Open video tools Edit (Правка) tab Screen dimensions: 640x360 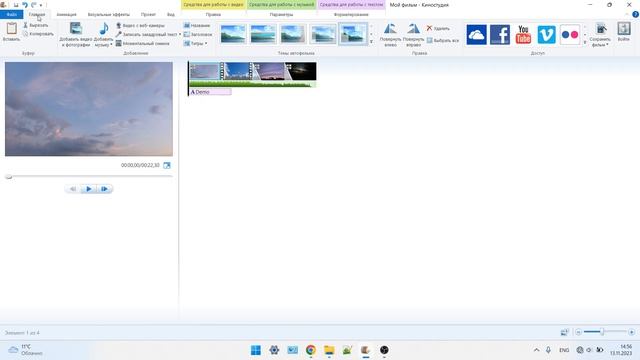pyautogui.click(x=213, y=14)
